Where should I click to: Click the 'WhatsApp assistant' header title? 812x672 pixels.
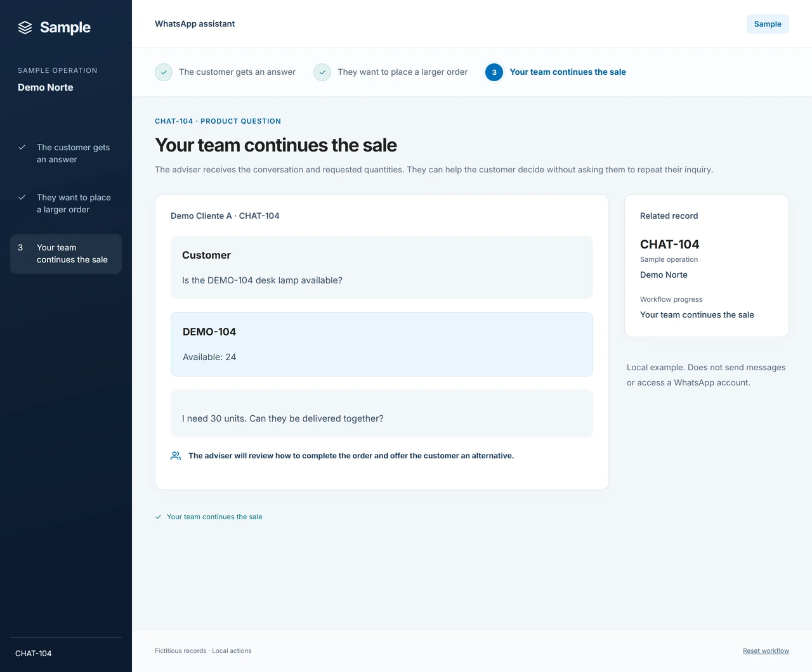(195, 24)
